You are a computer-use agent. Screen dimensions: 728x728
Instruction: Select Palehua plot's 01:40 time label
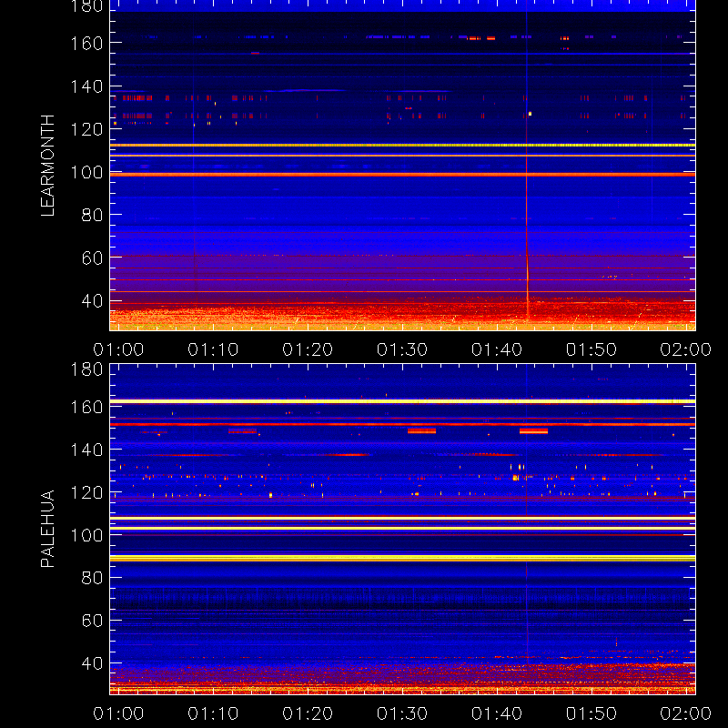pos(497,713)
